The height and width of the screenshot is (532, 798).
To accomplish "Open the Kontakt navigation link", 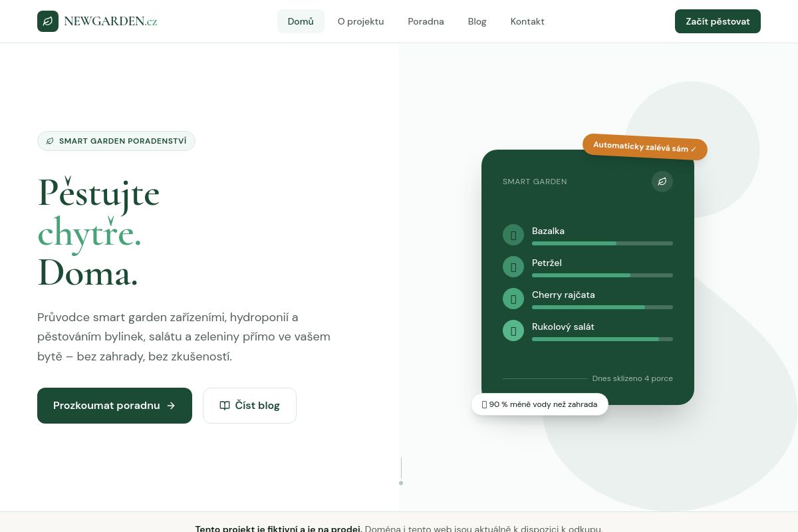I will 527,21.
